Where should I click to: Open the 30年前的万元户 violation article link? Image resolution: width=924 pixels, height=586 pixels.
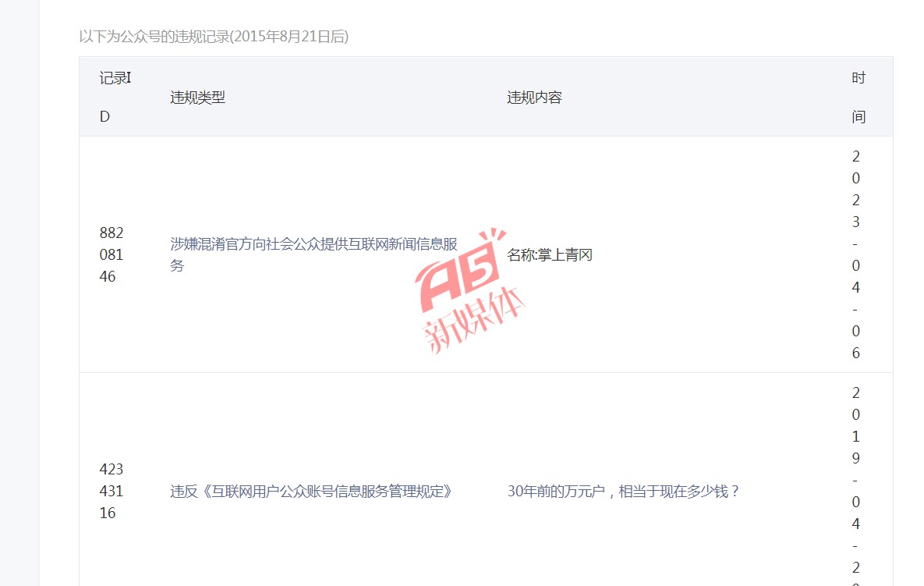(x=623, y=491)
